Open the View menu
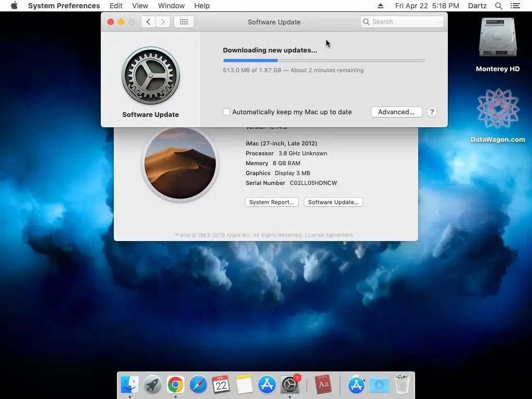The height and width of the screenshot is (399, 532). click(x=140, y=6)
